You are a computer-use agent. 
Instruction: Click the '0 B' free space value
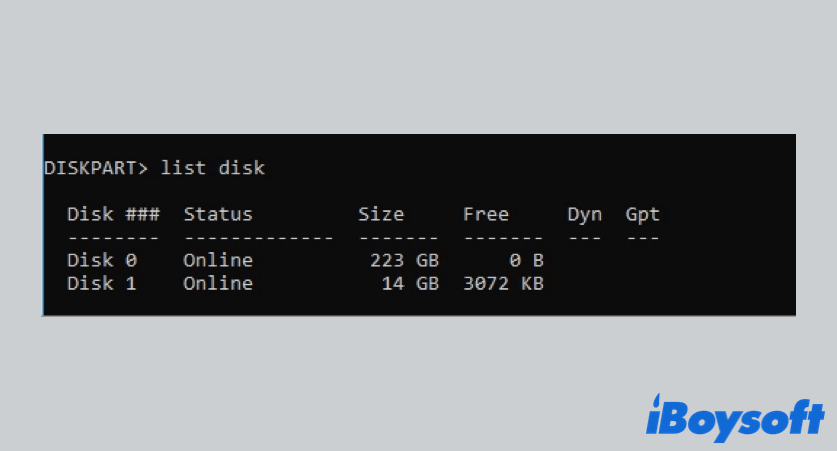[526, 260]
